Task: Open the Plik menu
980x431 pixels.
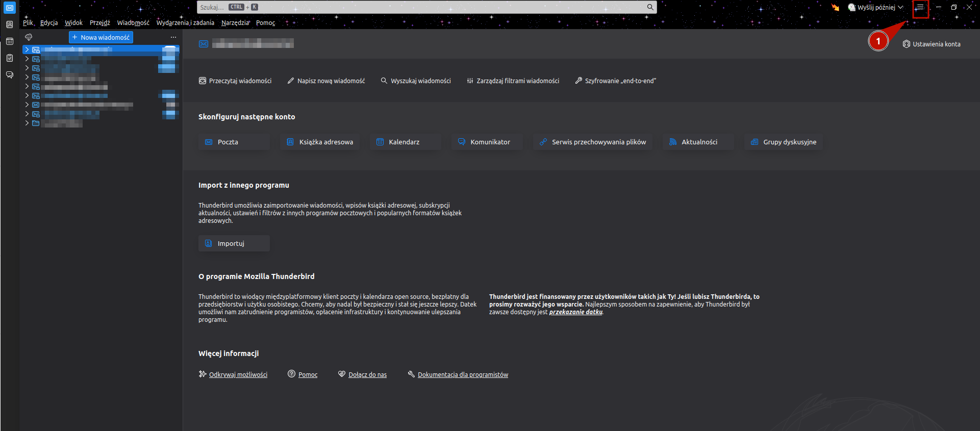Action: coord(28,22)
